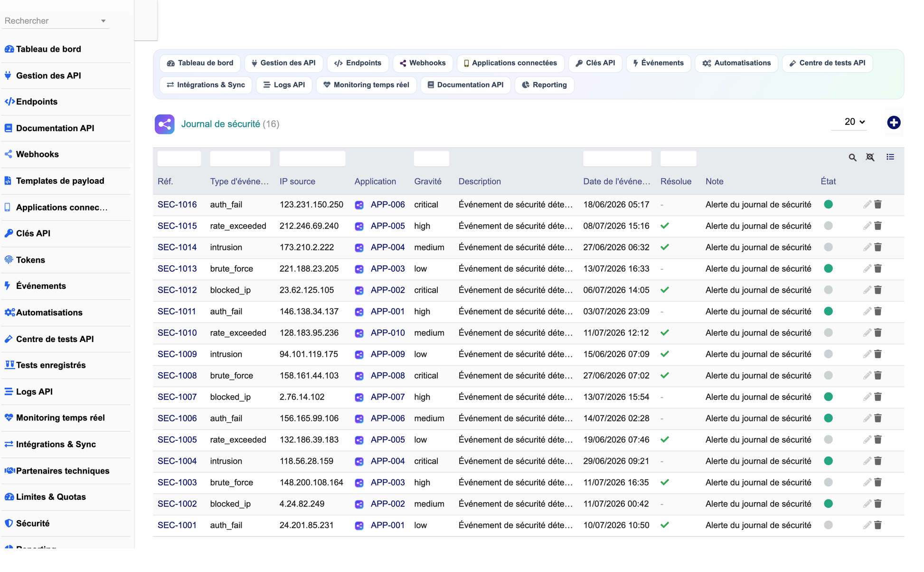Toggle the green État dot for SEC-1011
Image resolution: width=924 pixels, height=572 pixels.
[x=829, y=311]
